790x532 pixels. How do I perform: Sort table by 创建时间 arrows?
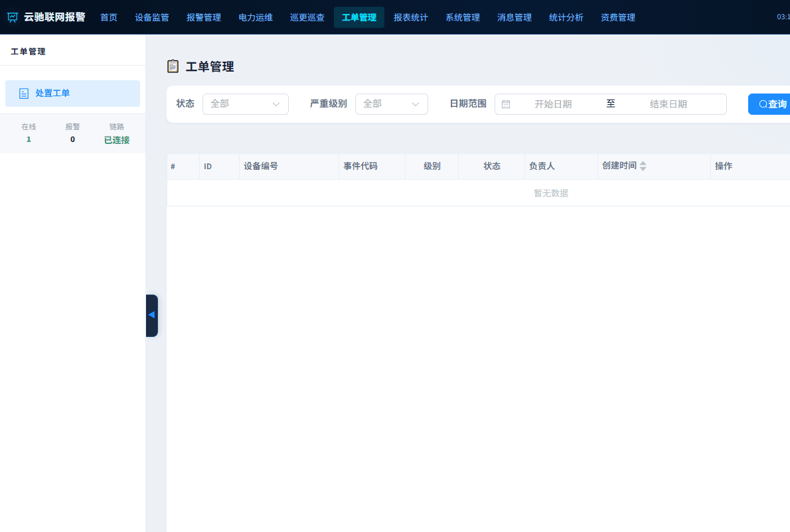pyautogui.click(x=643, y=166)
